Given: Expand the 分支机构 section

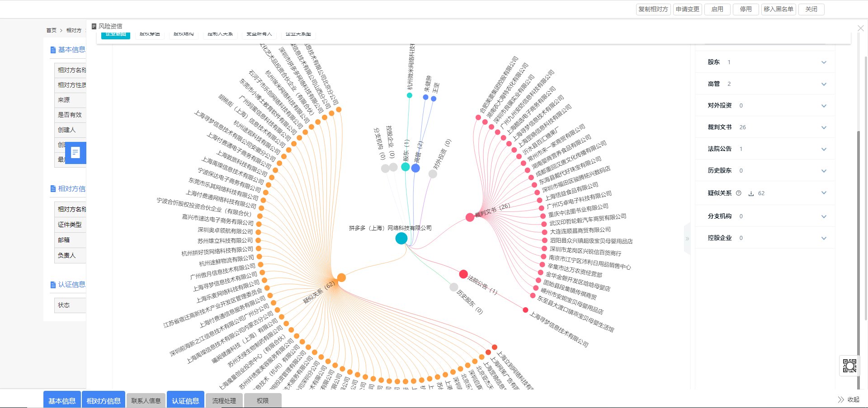Looking at the screenshot, I should (x=824, y=216).
